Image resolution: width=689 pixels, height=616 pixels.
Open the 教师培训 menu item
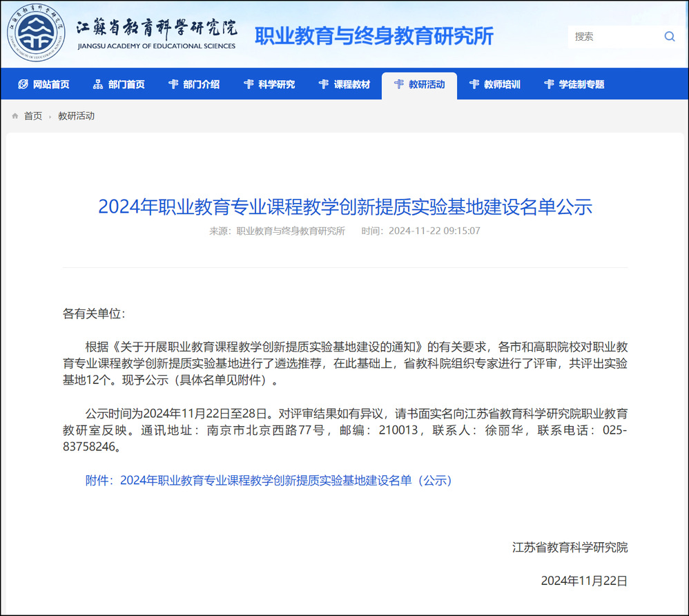pos(495,84)
